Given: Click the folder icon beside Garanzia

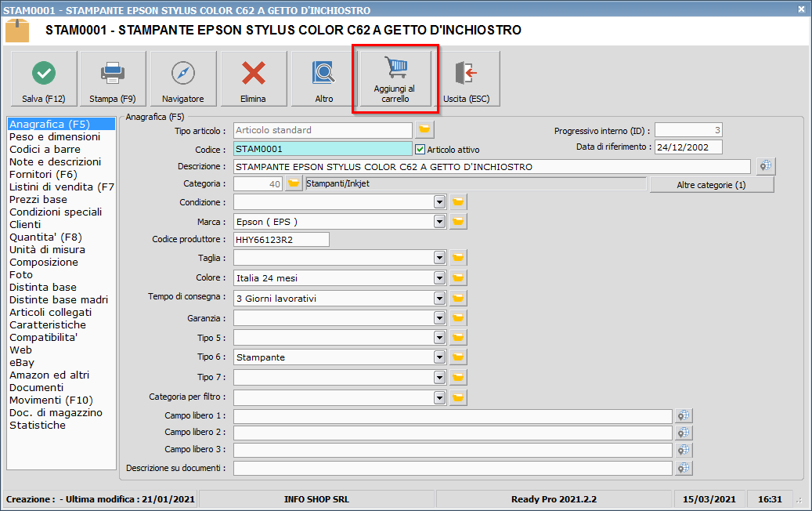Looking at the screenshot, I should click(x=458, y=317).
